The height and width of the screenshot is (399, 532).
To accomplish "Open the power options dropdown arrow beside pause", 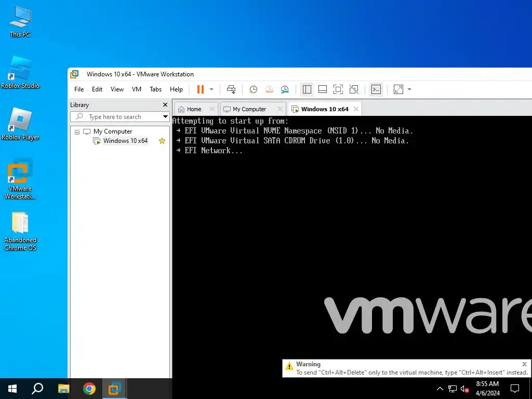I will [x=211, y=89].
